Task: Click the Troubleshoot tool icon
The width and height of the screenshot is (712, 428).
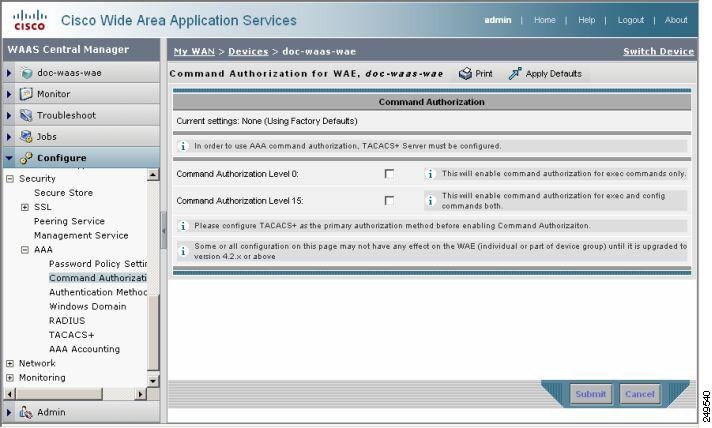Action: (26, 115)
